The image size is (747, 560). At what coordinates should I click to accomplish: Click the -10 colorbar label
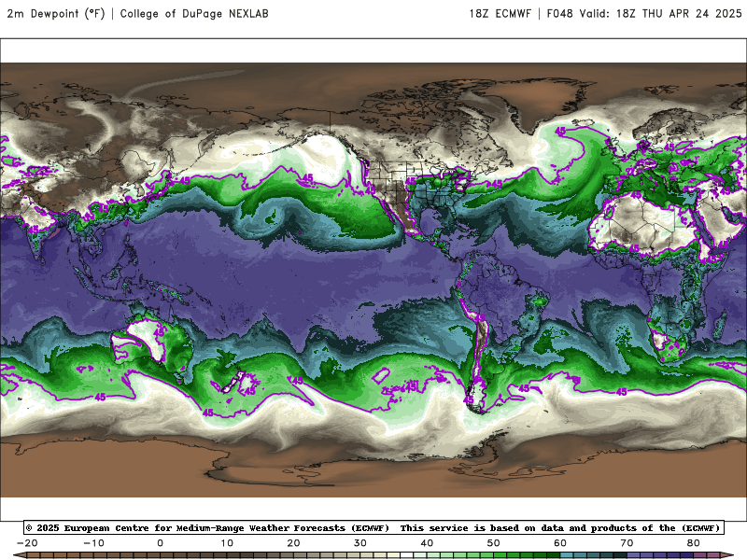pyautogui.click(x=93, y=543)
